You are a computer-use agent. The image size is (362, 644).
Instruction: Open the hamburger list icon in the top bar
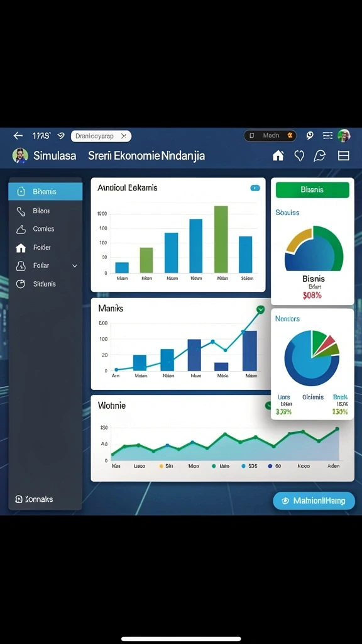(327, 136)
